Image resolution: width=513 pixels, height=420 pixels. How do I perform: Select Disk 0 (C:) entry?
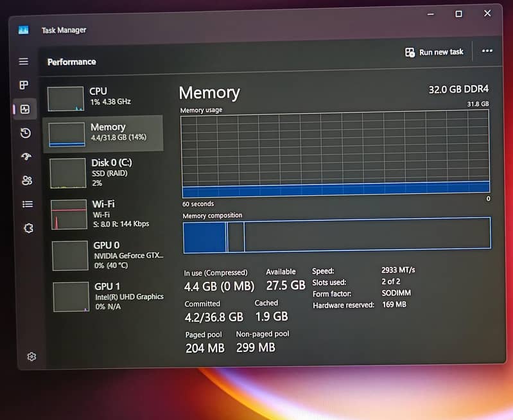pos(105,173)
